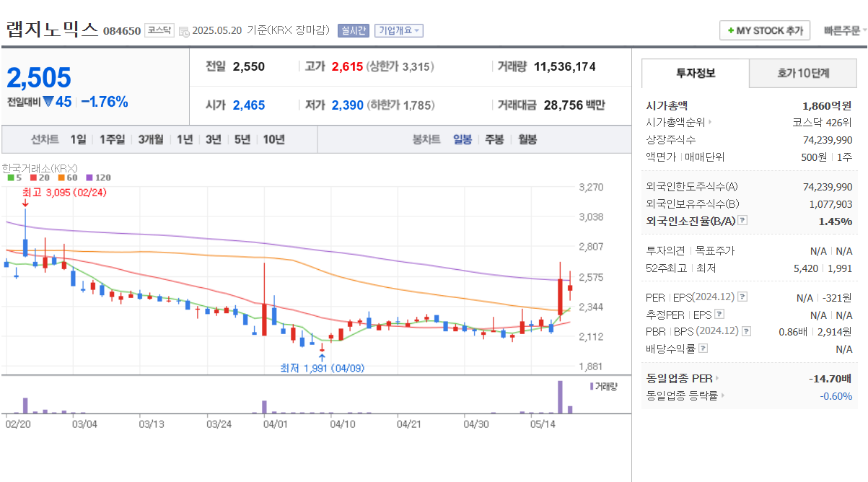Click the 거래량 value 11,536,174

tap(565, 66)
